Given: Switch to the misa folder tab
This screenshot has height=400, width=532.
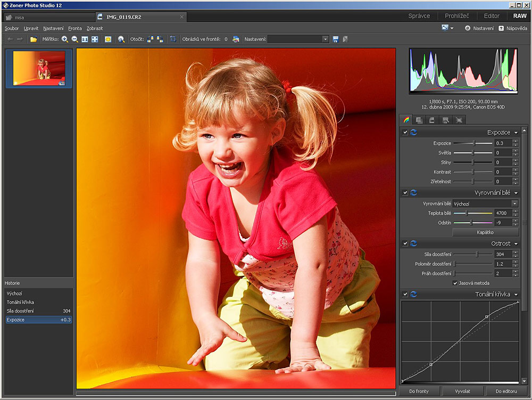Looking at the screenshot, I should click(x=49, y=17).
